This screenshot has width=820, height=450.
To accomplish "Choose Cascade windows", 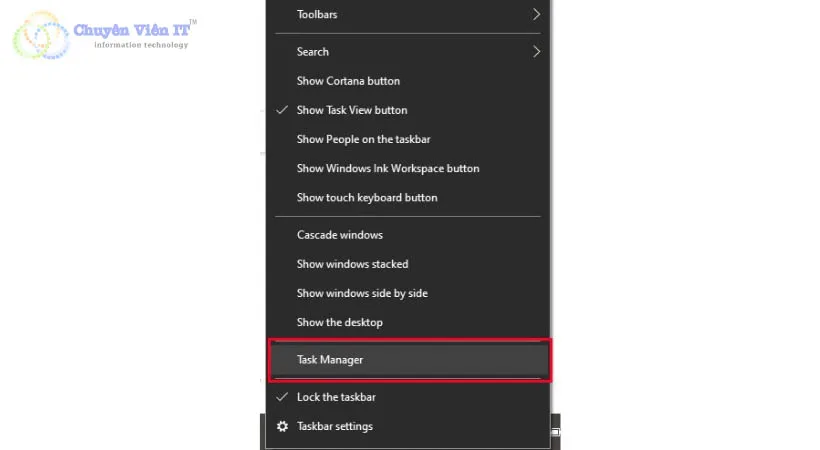I will click(340, 235).
